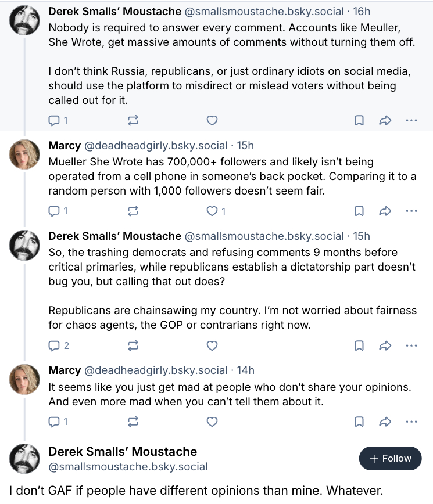Repost Derek's top post about Mueller She Wrote
Image resolution: width=433 pixels, height=504 pixels.
tap(133, 121)
